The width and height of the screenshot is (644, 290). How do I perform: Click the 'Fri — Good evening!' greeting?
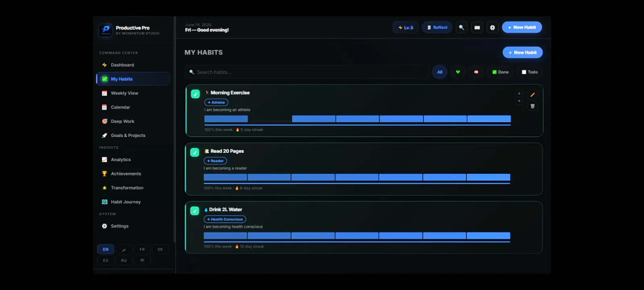coord(207,30)
